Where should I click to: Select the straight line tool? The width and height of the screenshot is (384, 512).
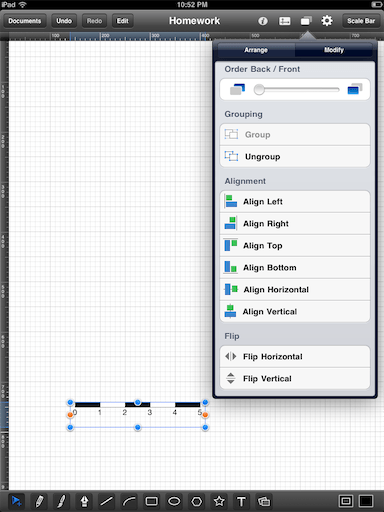coord(107,501)
